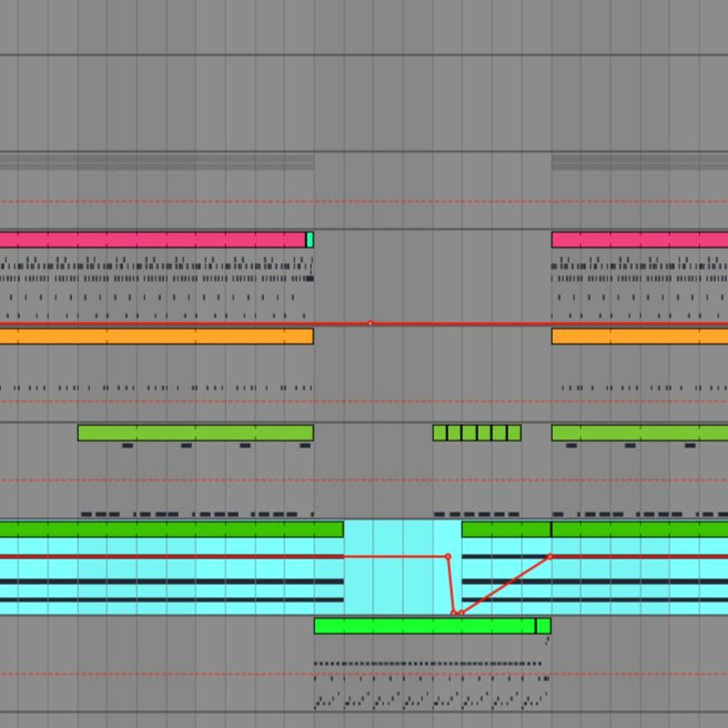Screen dimensions: 728x728
Task: Click automation breakpoint where the rising ramp ends
Action: 550,556
